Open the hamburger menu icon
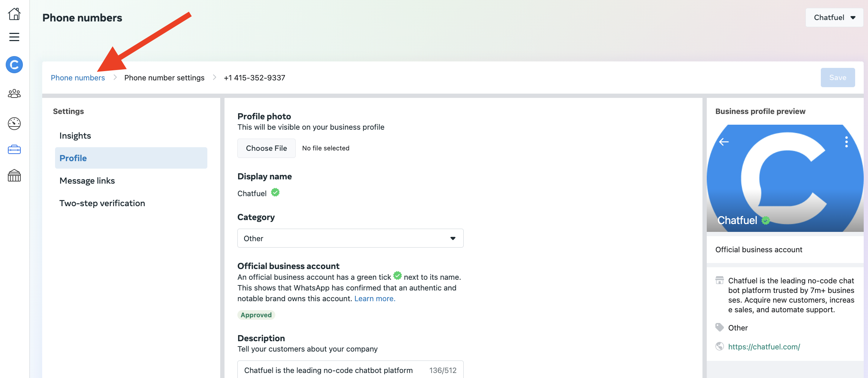868x378 pixels. (14, 37)
